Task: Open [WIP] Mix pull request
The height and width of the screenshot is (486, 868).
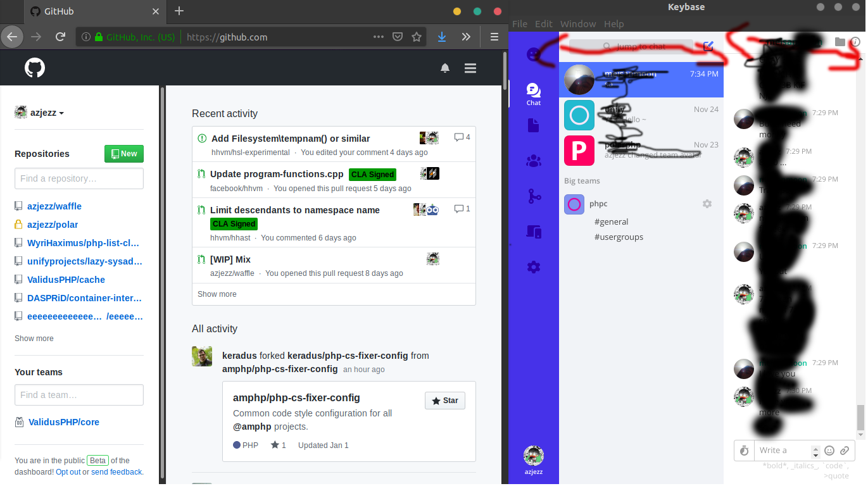Action: (230, 259)
